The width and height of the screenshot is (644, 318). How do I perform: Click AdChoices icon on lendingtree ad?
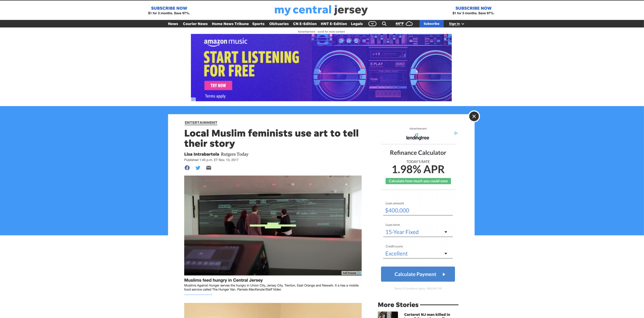point(456,133)
